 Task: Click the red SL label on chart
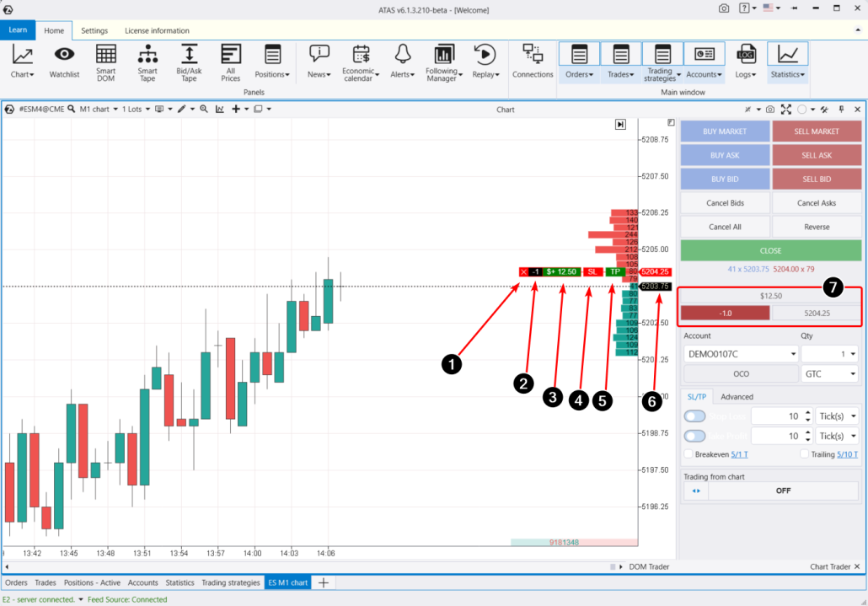[x=592, y=272]
